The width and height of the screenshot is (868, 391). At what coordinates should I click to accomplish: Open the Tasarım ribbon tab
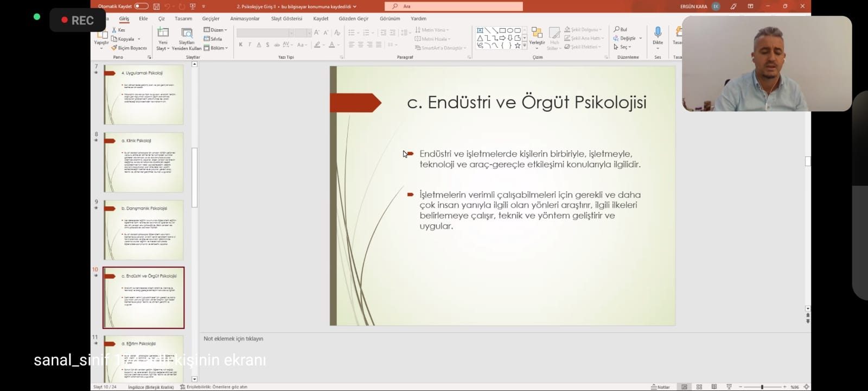pyautogui.click(x=183, y=18)
